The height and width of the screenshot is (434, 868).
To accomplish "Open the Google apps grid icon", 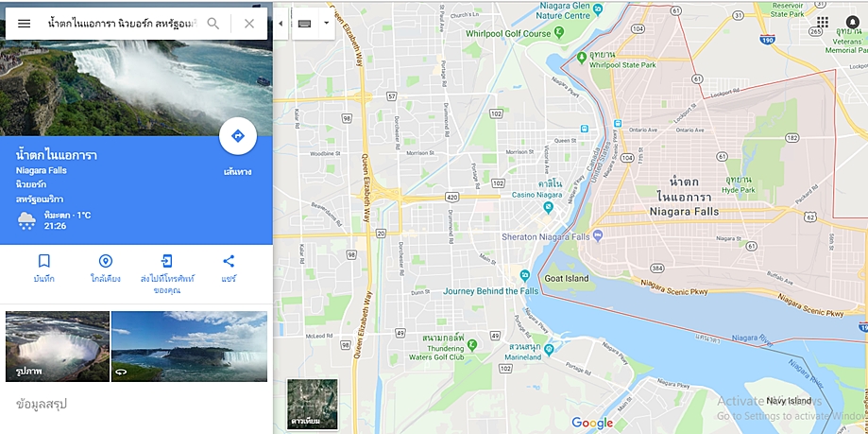I will [823, 22].
